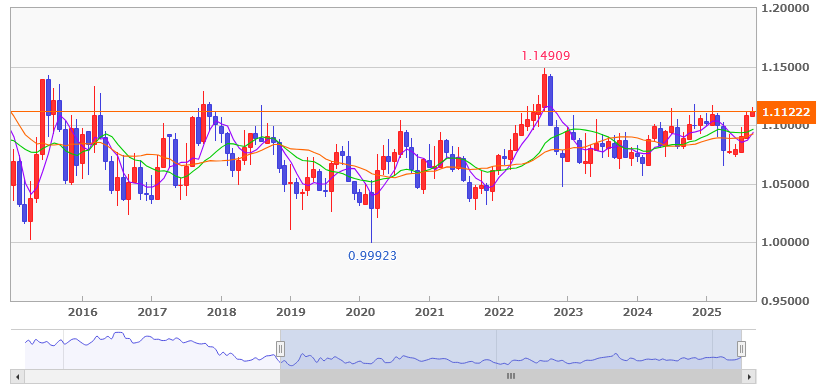Click the 0.99923 low price label

(372, 256)
